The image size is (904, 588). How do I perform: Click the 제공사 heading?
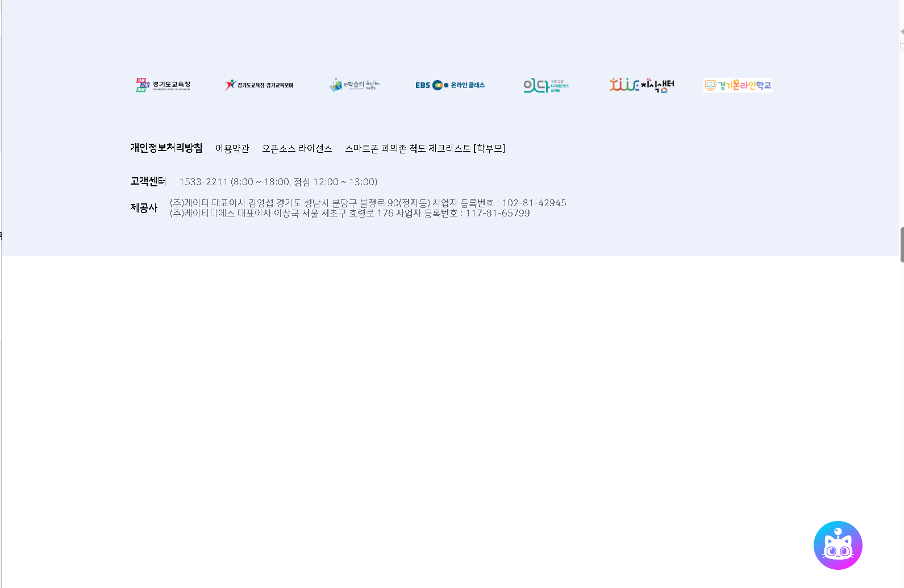tap(144, 208)
